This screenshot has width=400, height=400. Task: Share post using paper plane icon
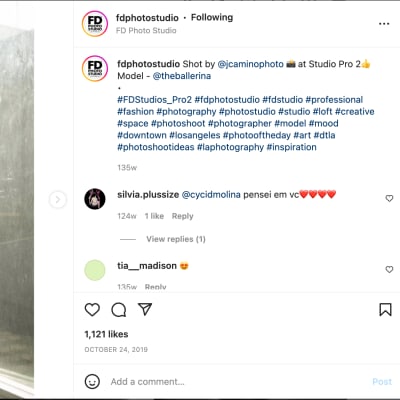145,309
